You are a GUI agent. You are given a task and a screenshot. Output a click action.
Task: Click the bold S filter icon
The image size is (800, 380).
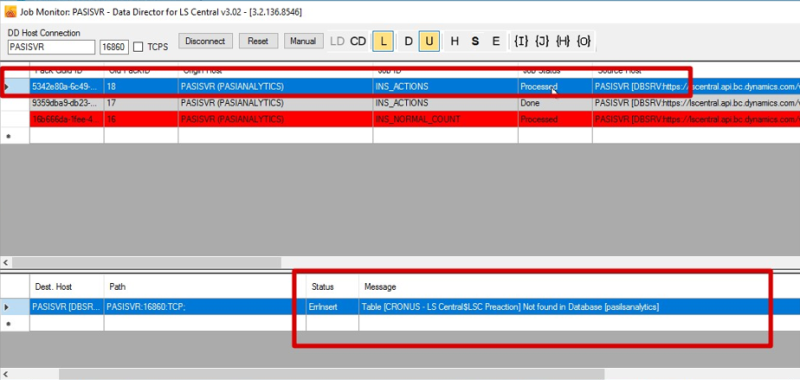(475, 41)
